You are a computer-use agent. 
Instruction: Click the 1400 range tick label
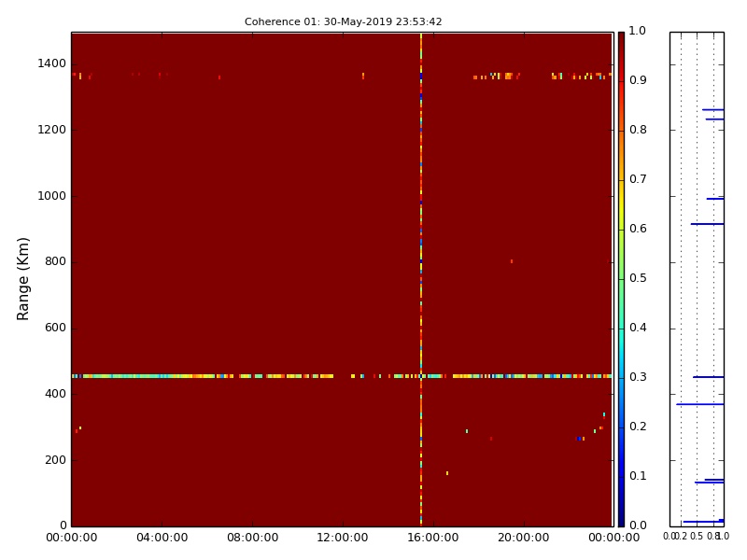(x=51, y=63)
